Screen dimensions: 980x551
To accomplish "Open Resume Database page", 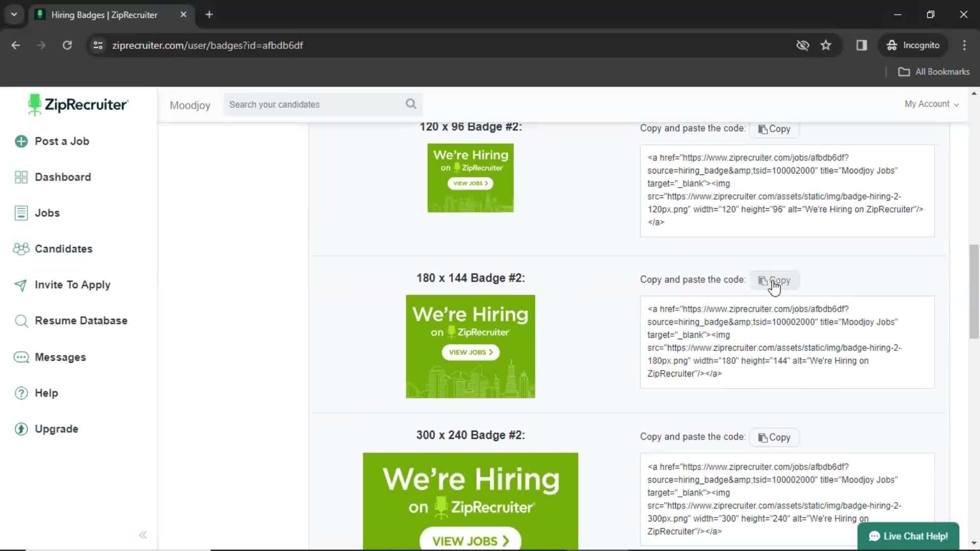I will [81, 321].
